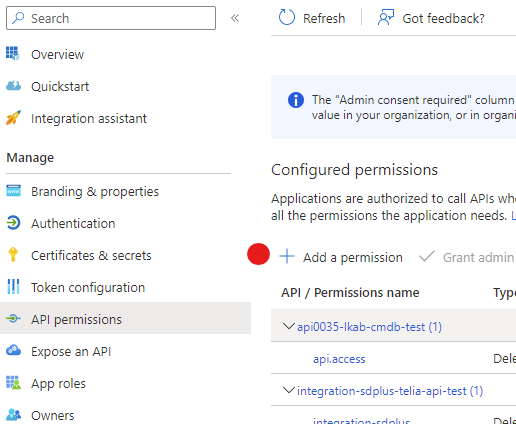Open Integration assistant page
This screenshot has width=516, height=424.
point(89,118)
